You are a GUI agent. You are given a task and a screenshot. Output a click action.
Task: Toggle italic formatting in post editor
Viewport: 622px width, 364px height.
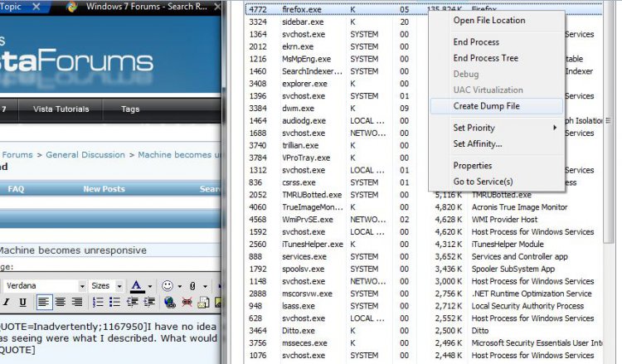[x=6, y=302]
